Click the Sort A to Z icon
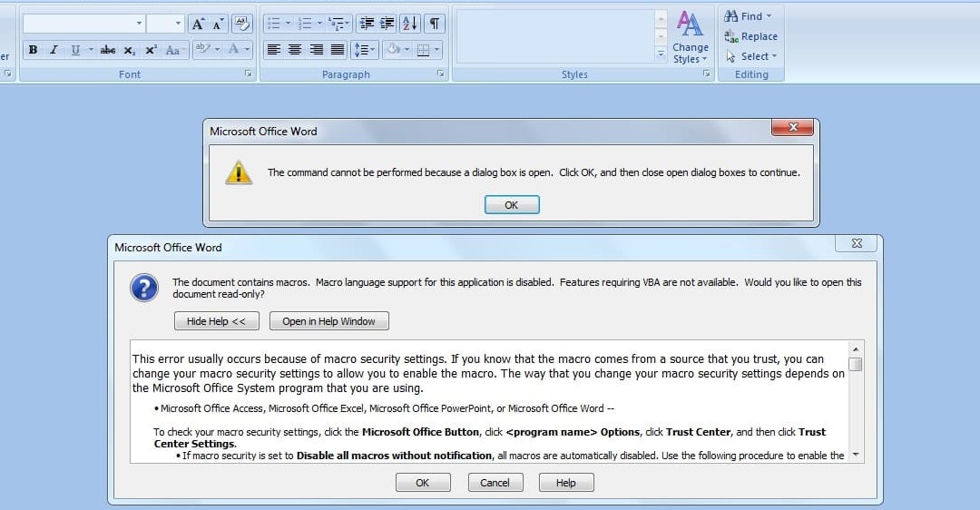This screenshot has width=980, height=510. click(410, 24)
